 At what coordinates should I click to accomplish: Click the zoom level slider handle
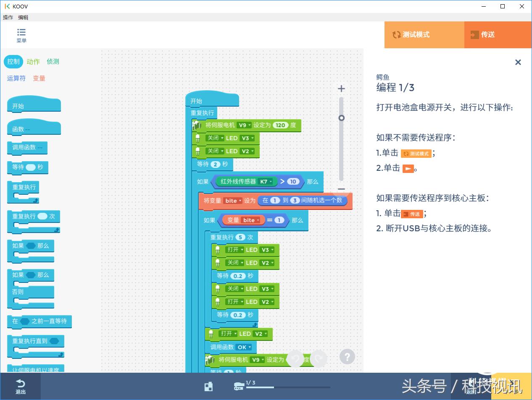(341, 118)
